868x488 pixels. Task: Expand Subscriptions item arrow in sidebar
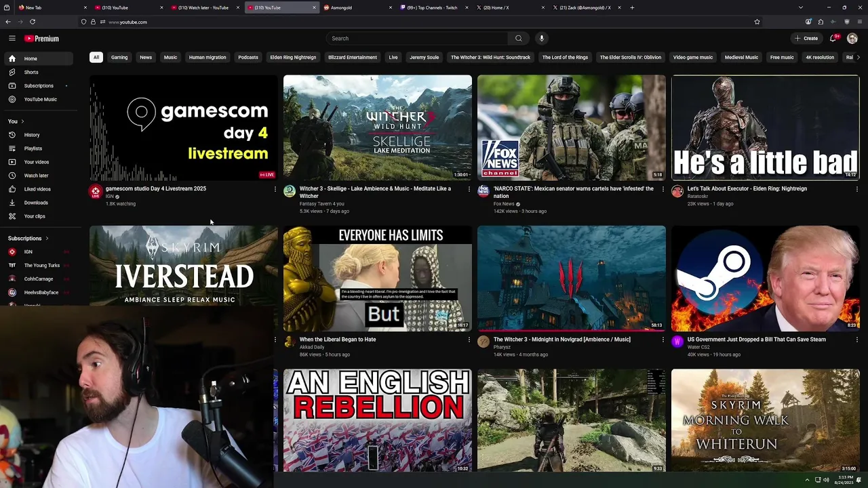66,85
